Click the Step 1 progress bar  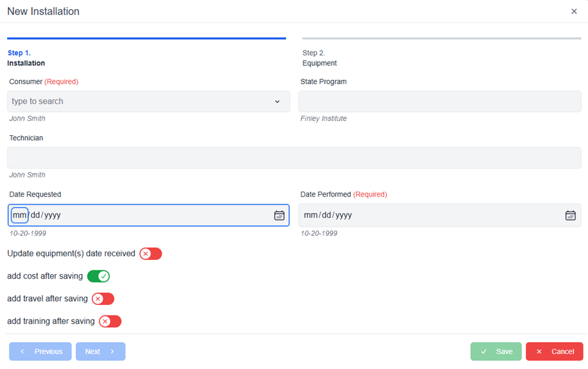147,38
